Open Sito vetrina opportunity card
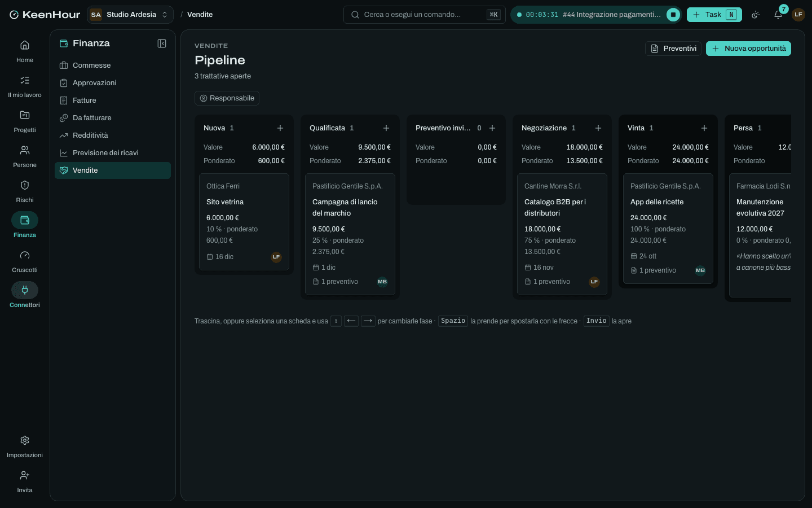Viewport: 812px width, 508px height. tap(244, 222)
